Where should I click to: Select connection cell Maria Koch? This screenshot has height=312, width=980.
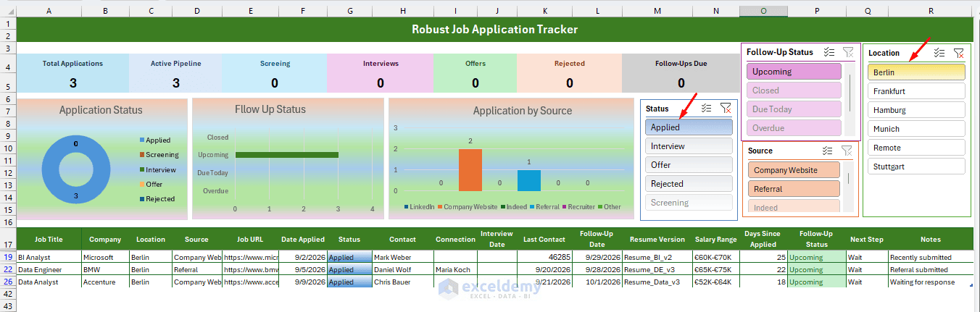click(455, 269)
